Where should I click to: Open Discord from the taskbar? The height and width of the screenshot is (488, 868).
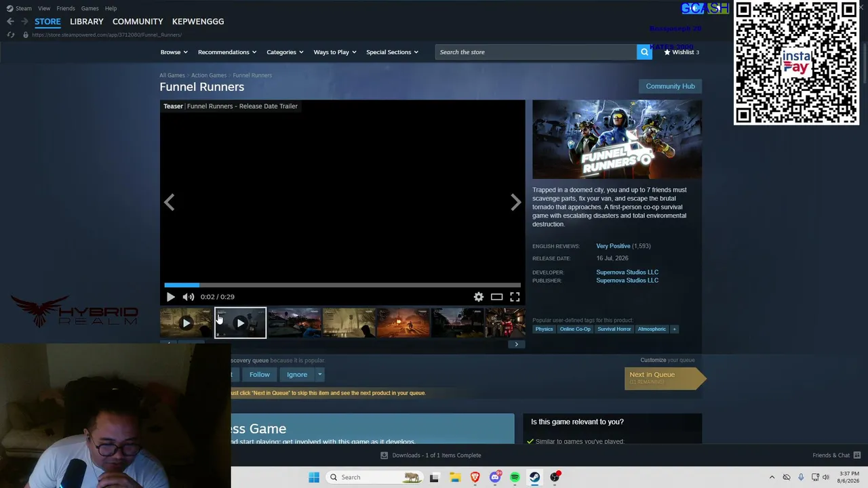495,477
